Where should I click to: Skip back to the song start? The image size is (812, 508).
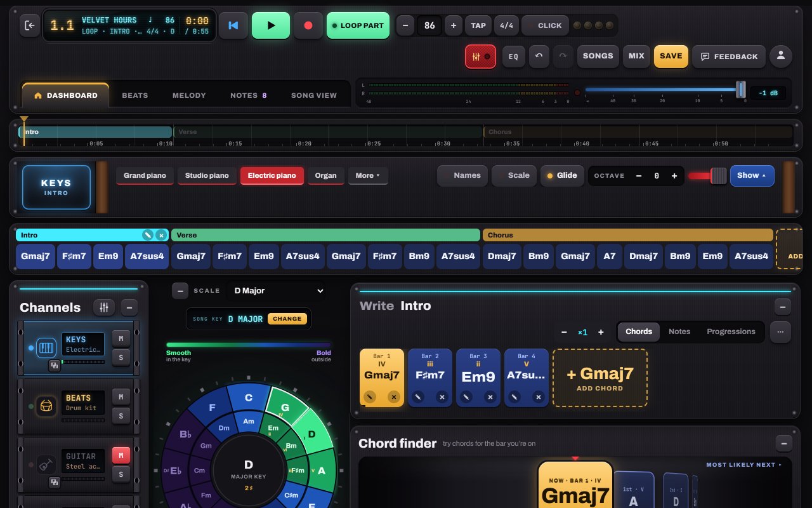click(x=233, y=25)
